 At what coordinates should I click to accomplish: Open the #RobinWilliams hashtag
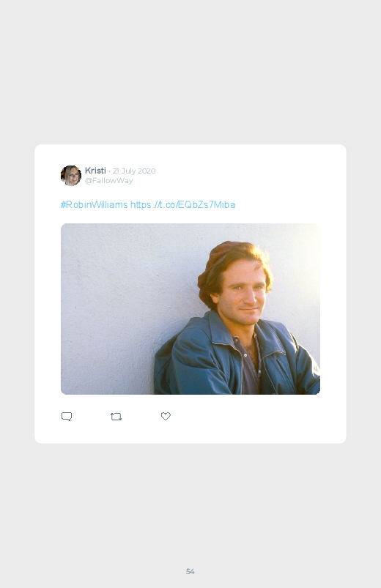click(95, 205)
